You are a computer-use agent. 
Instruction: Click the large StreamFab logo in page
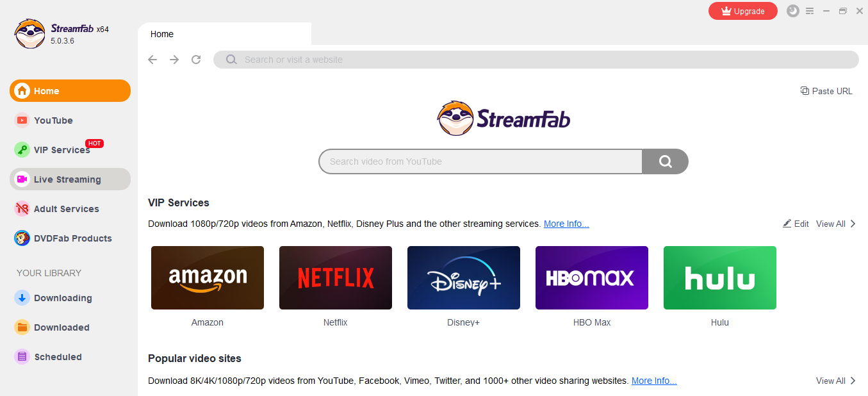504,118
